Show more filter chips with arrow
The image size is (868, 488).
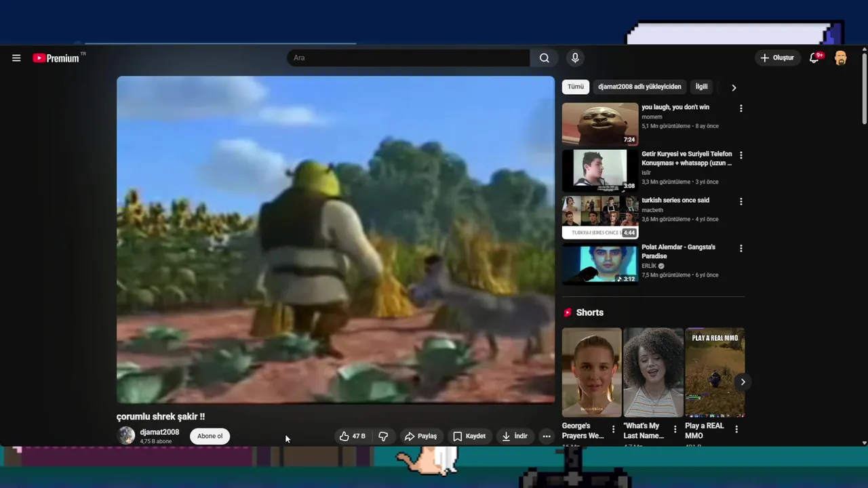[734, 87]
